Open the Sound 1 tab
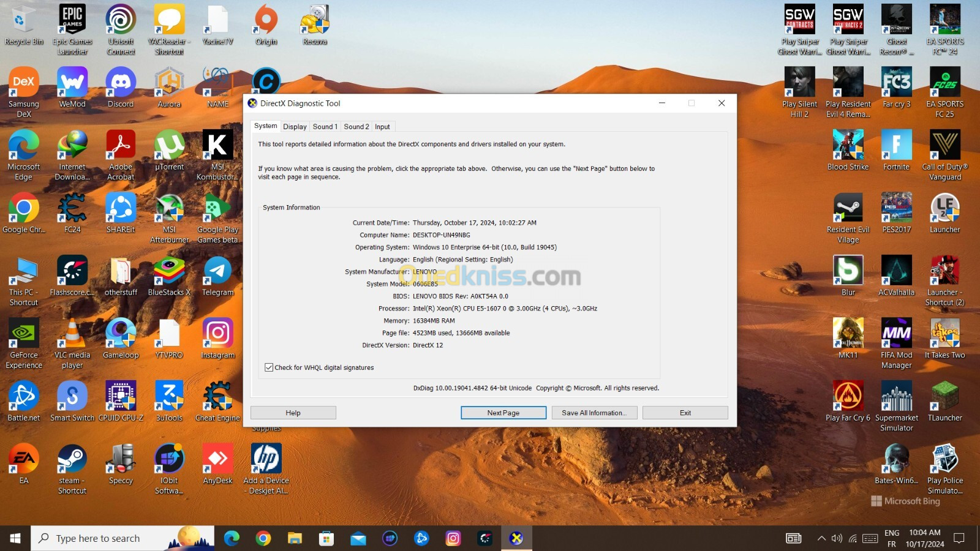 point(325,127)
